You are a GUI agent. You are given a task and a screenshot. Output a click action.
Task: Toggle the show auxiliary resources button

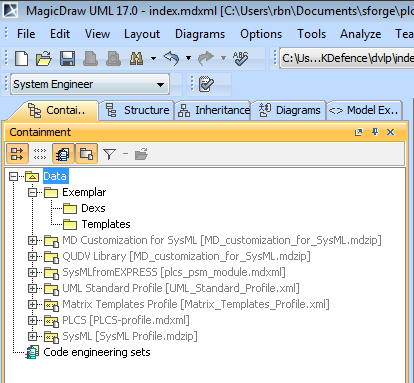tap(86, 154)
